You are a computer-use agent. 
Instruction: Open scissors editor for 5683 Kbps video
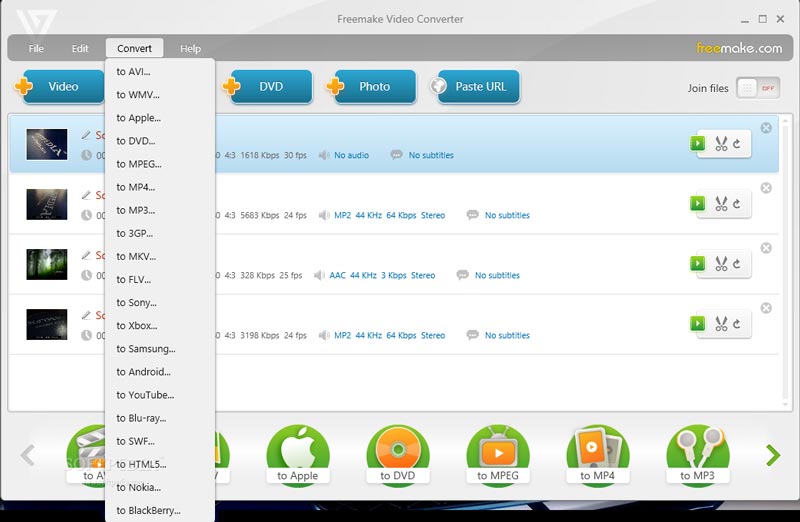(721, 204)
